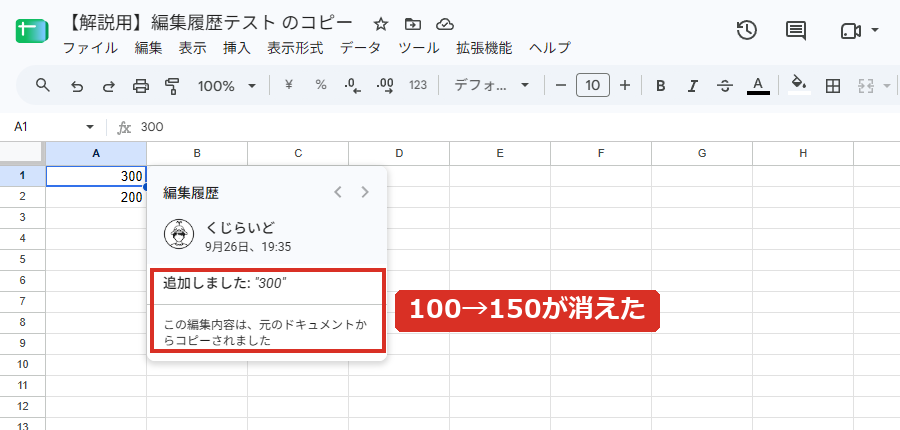Select column G header
The width and height of the screenshot is (900, 430).
tap(702, 153)
